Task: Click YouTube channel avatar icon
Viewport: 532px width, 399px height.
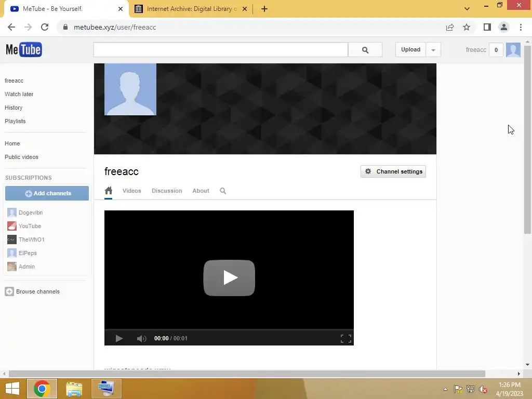Action: (x=12, y=226)
